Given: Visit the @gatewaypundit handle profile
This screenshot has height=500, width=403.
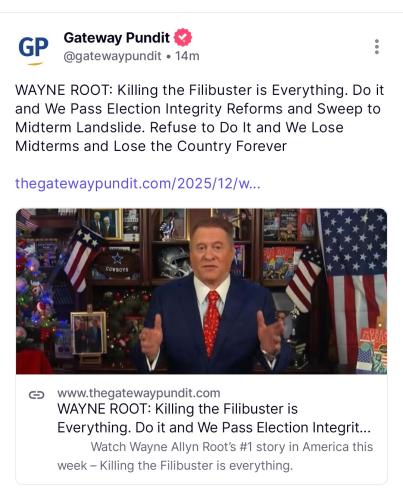Looking at the screenshot, I should pyautogui.click(x=112, y=56).
